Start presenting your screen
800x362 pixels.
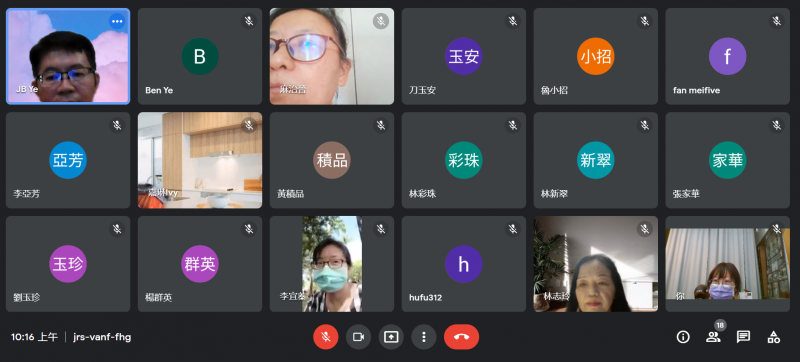pyautogui.click(x=391, y=337)
